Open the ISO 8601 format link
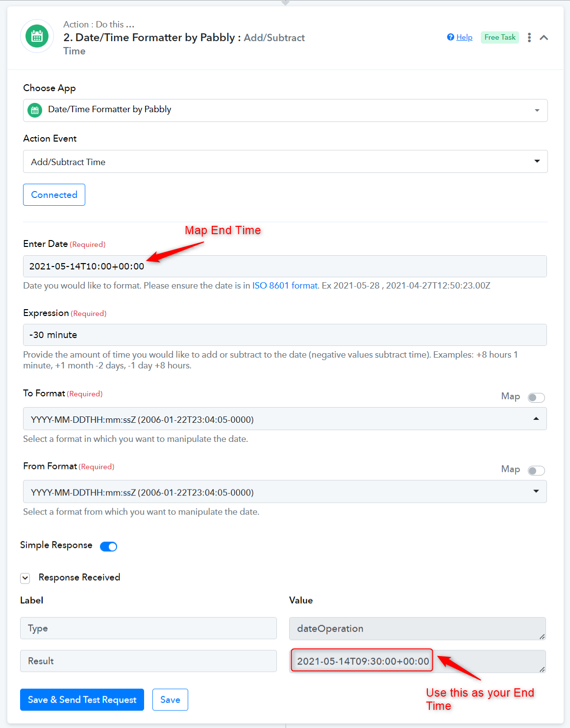Viewport: 570px width, 728px height. click(285, 286)
